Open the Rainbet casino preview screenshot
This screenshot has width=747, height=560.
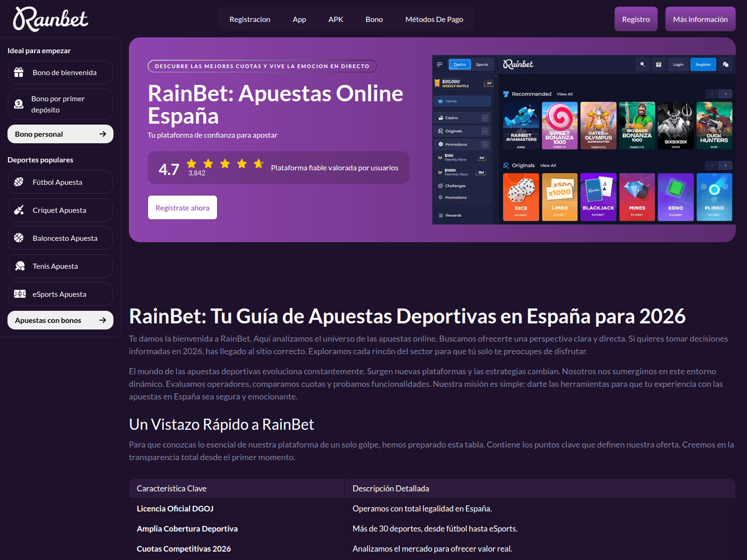click(584, 140)
